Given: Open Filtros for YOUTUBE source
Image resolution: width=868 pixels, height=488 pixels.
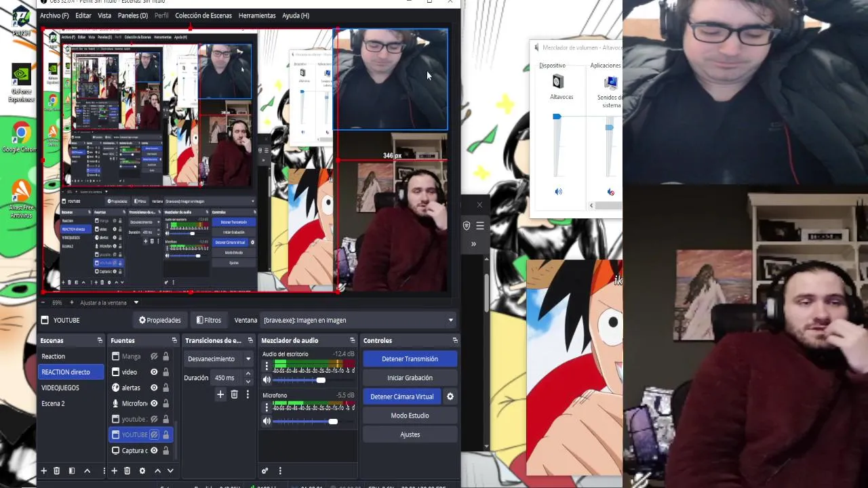Looking at the screenshot, I should click(x=208, y=320).
